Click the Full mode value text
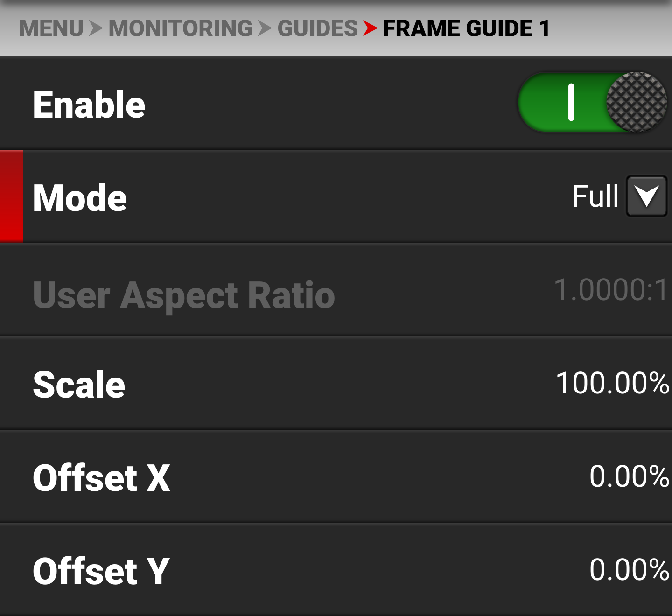672x616 pixels. click(595, 196)
